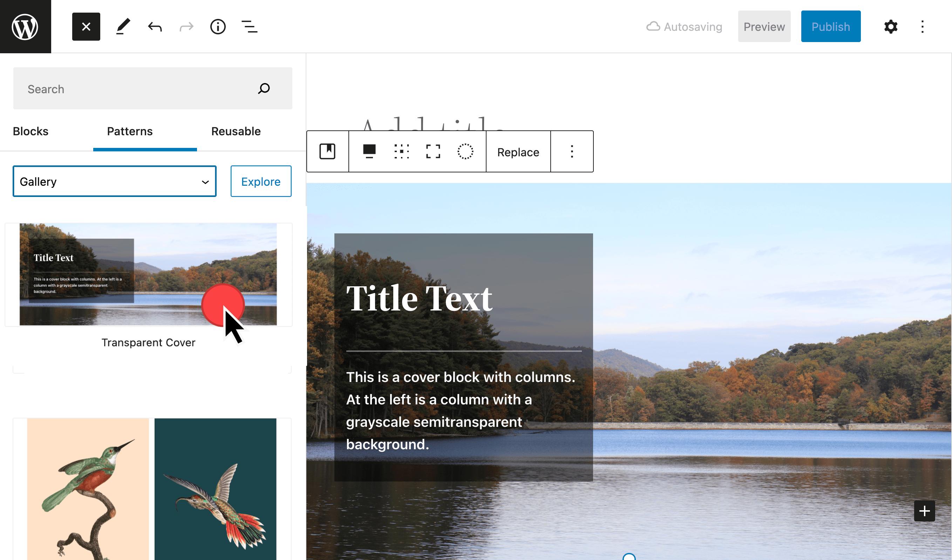Close the block inserter panel

click(x=86, y=26)
